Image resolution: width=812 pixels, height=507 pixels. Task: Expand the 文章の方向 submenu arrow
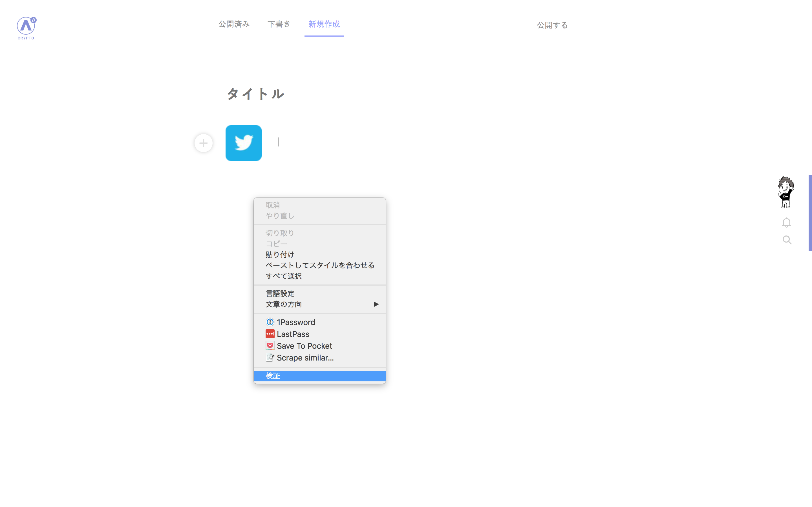tap(376, 304)
